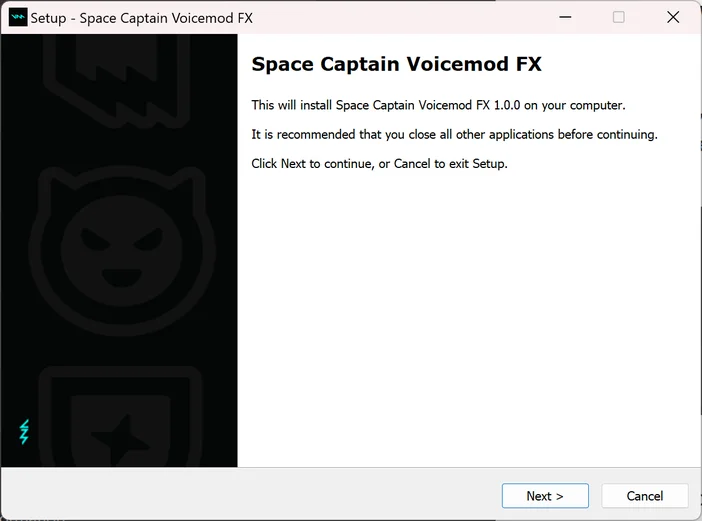
Task: Click the Voicemod app icon in title bar
Action: tap(18, 17)
